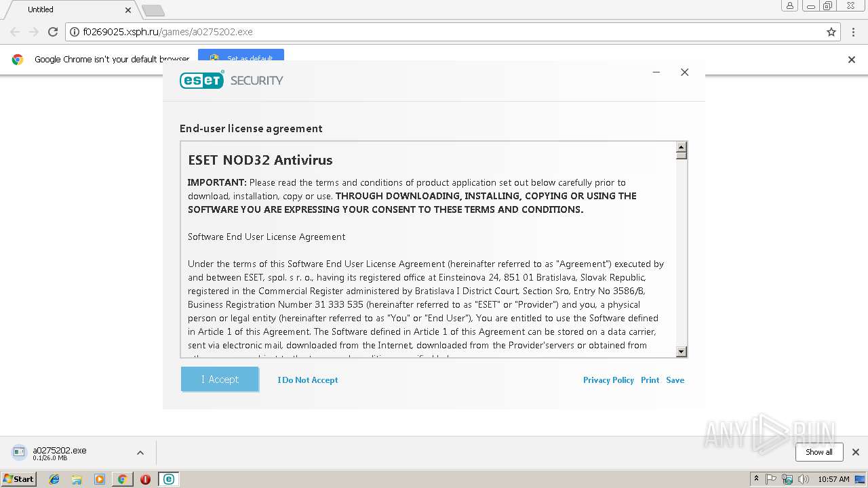
Task: Click the taskbar clock 10:57 AM
Action: [x=833, y=479]
